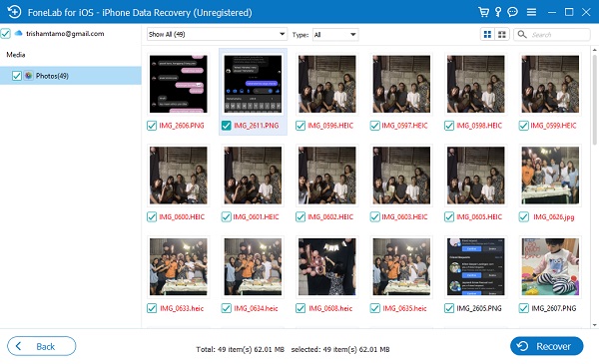Uncheck IMG_0597.HEIC checkbox
Screen dimensions: 599x364
click(x=374, y=126)
